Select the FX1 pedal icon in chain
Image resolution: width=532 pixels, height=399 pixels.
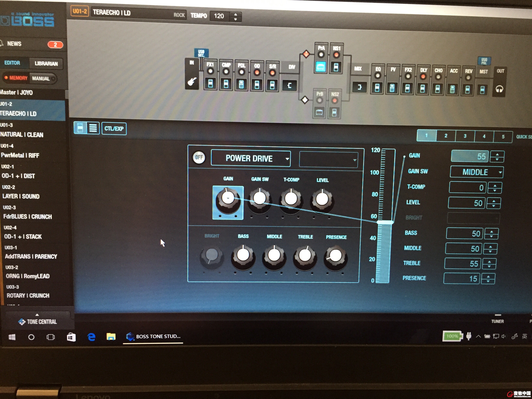pyautogui.click(x=210, y=84)
